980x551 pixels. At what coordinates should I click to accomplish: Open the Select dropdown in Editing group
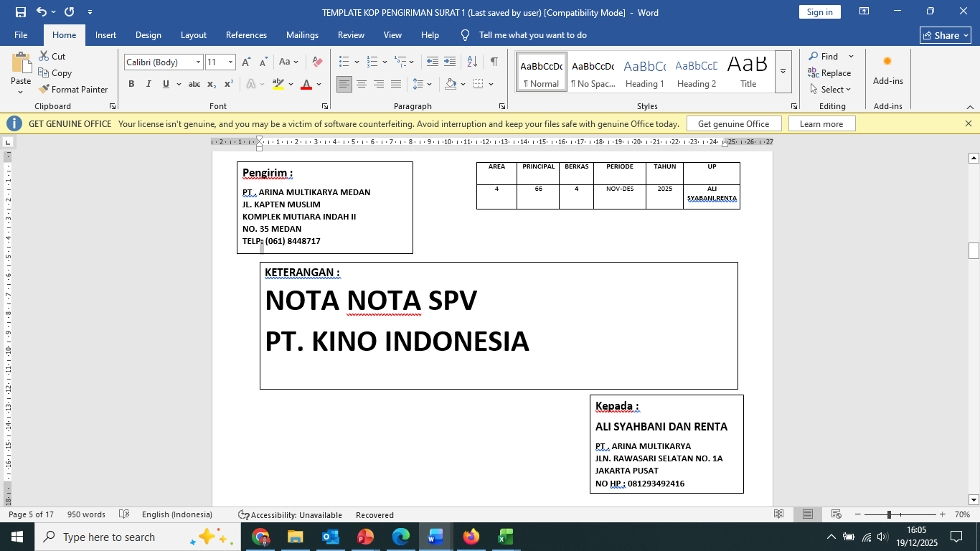(x=830, y=89)
